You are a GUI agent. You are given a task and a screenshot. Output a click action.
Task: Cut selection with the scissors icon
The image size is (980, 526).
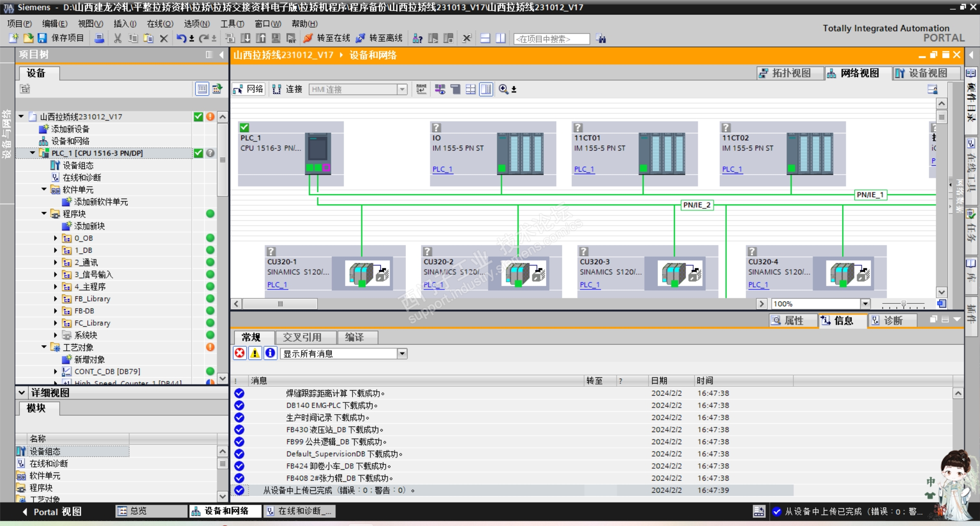click(118, 38)
